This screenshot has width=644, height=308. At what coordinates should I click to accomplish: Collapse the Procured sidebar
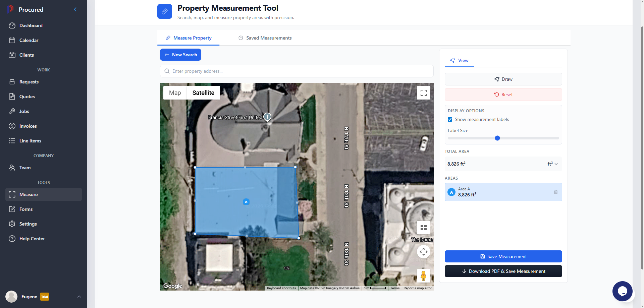coord(75,9)
